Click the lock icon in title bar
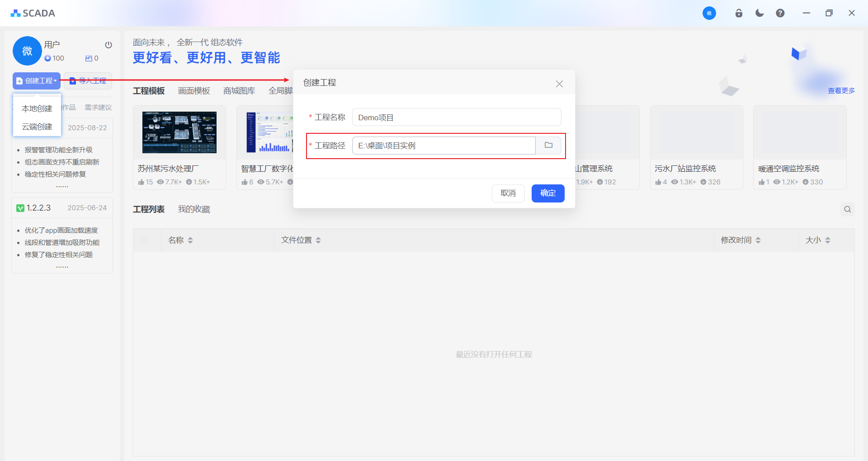 [x=739, y=13]
